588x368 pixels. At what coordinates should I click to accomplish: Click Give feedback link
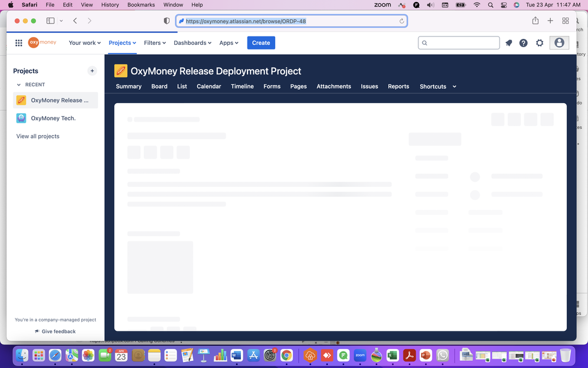[55, 331]
